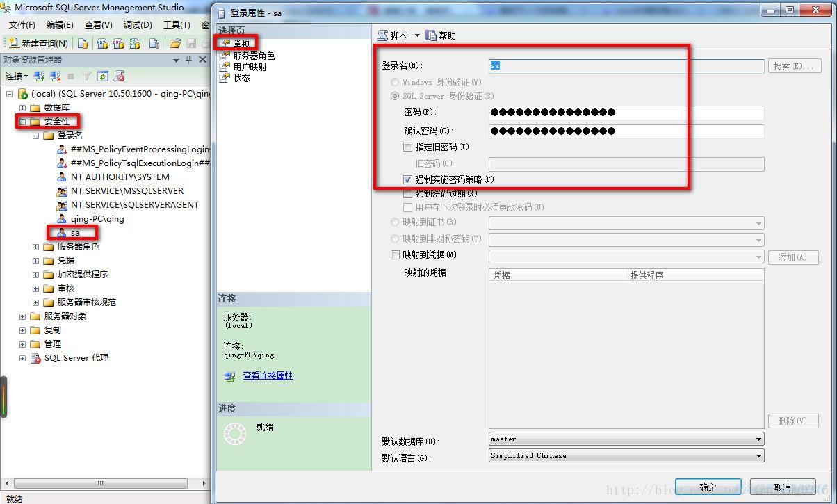The image size is (837, 504).
Task: Click the New Query (新建查询) toolbar button
Action: point(38,43)
